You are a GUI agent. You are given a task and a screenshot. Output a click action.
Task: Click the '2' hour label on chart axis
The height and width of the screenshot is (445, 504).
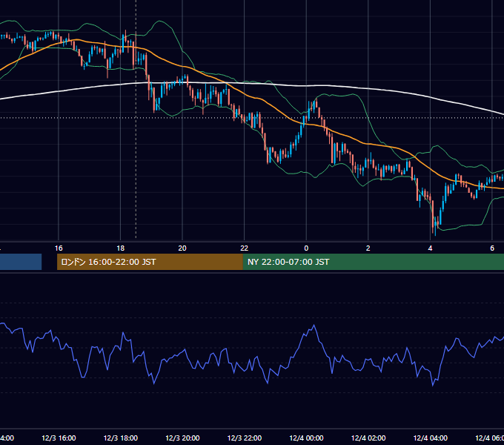point(368,248)
